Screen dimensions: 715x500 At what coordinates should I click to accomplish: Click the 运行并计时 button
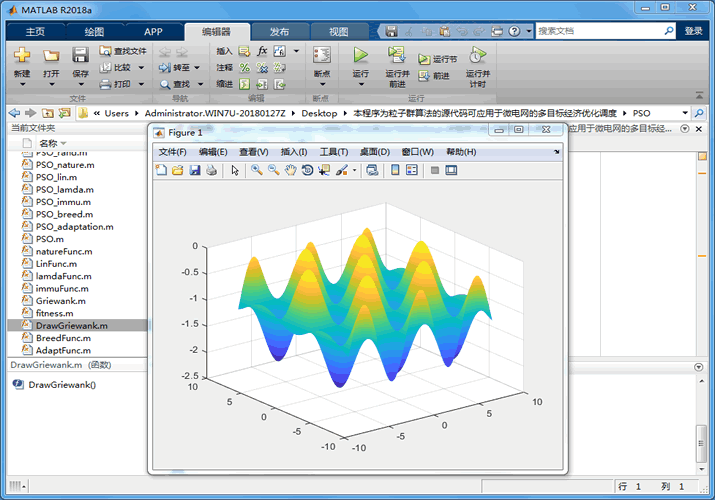coord(477,67)
